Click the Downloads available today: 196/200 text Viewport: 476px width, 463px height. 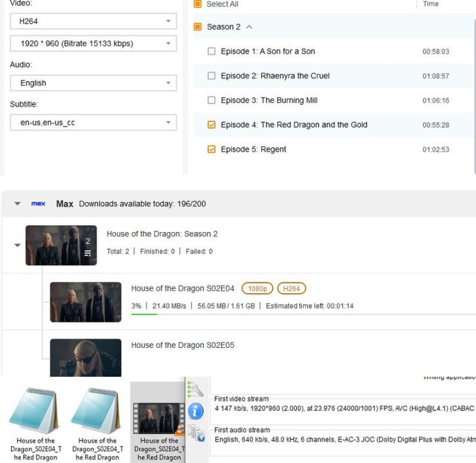point(142,204)
